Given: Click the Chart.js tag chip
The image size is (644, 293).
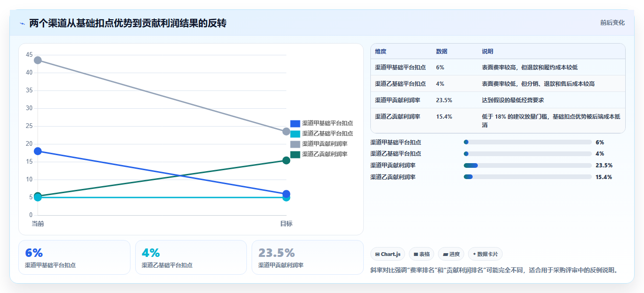Looking at the screenshot, I should pyautogui.click(x=388, y=254).
